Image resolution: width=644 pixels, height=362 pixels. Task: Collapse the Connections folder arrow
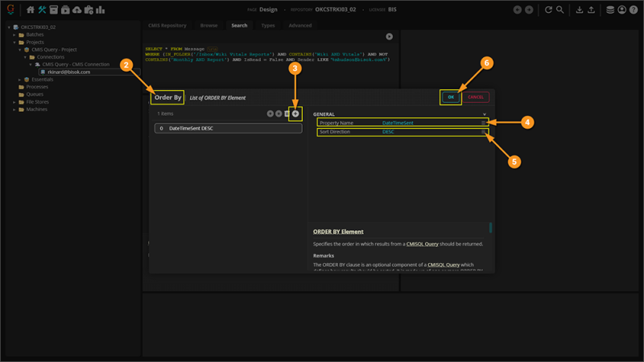point(25,57)
